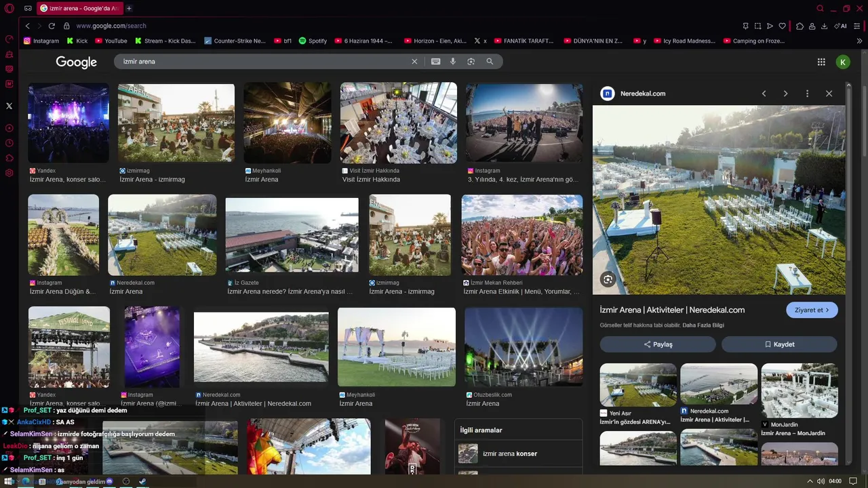868x488 pixels.
Task: Start Google voice search microphone
Action: 453,62
